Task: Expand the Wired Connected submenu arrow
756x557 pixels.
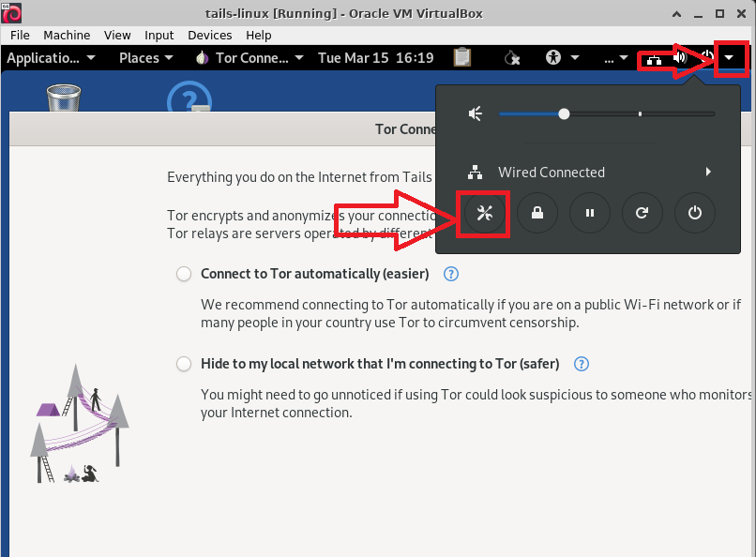Action: click(x=708, y=172)
